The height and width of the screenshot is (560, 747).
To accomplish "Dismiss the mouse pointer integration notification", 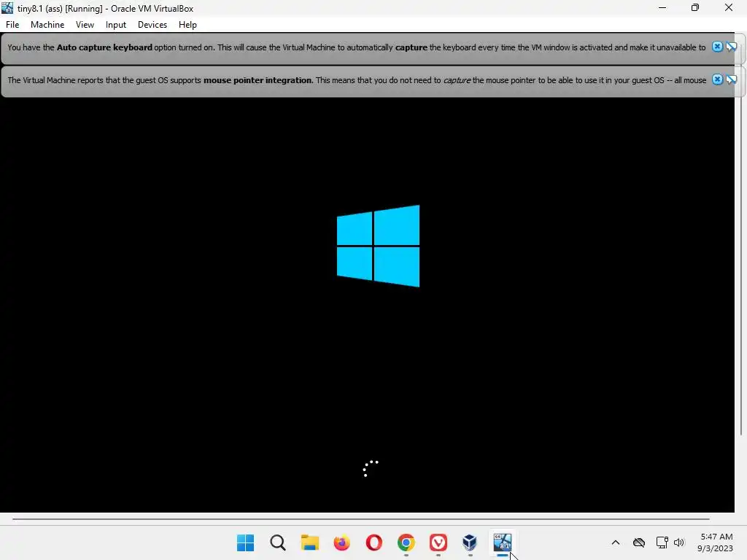I will tap(717, 79).
